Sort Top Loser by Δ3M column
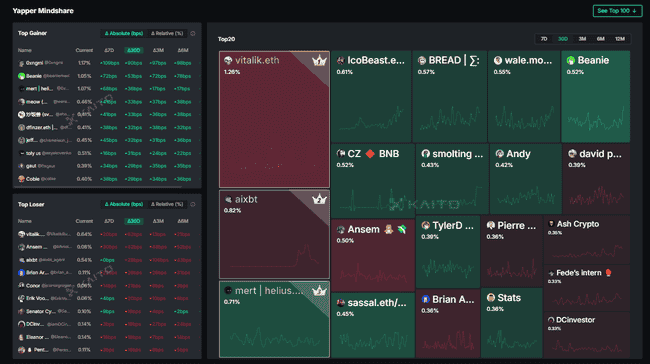 click(158, 221)
